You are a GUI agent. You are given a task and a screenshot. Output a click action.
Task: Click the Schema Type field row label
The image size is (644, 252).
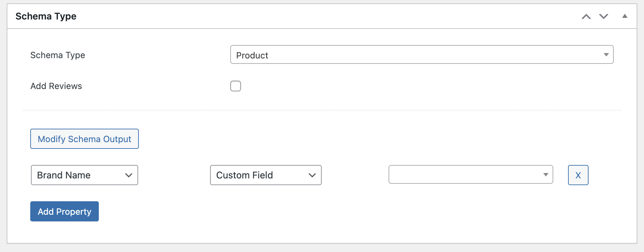(x=57, y=55)
